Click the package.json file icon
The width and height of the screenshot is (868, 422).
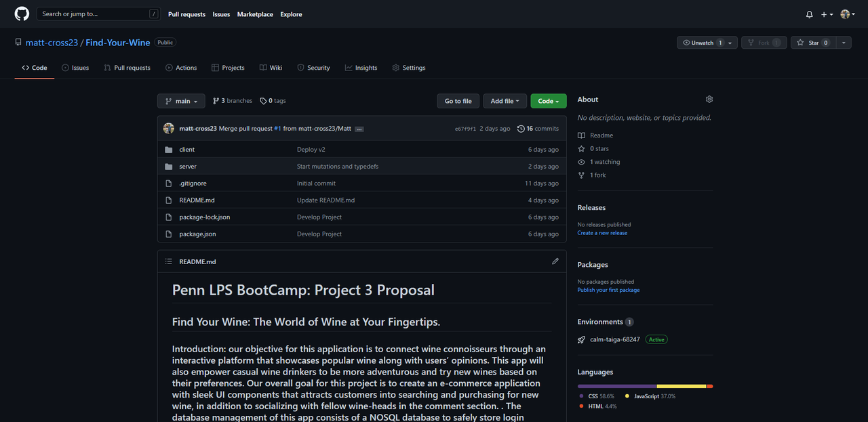pyautogui.click(x=169, y=234)
